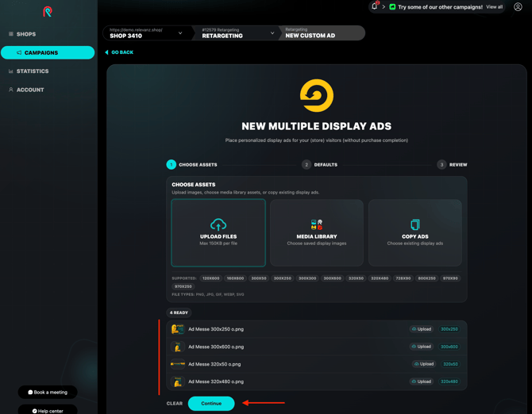
Task: Open the Statistics section
Action: pos(33,71)
